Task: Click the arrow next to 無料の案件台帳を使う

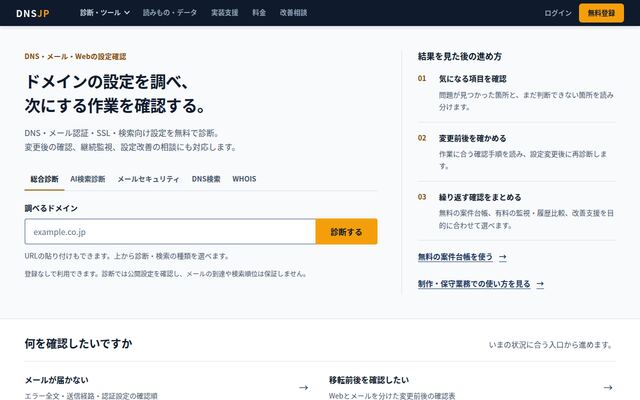Action: pyautogui.click(x=503, y=257)
